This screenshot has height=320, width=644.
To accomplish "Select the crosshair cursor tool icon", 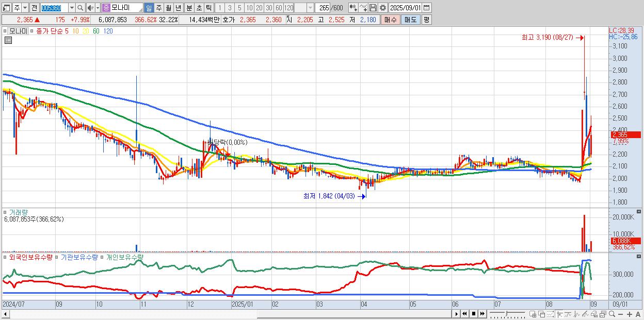I will click(x=559, y=314).
